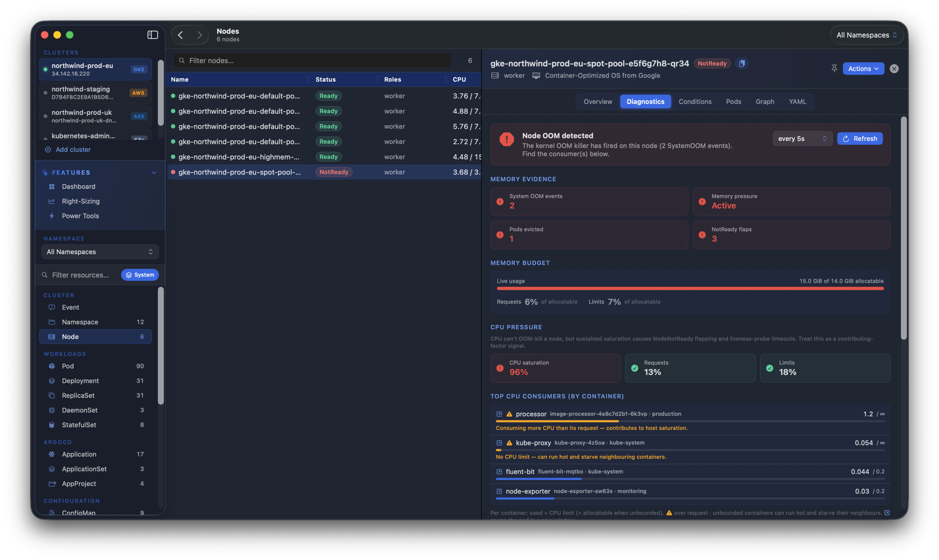Select the spot-pool NotReady node row
This screenshot has width=939, height=560.
324,172
